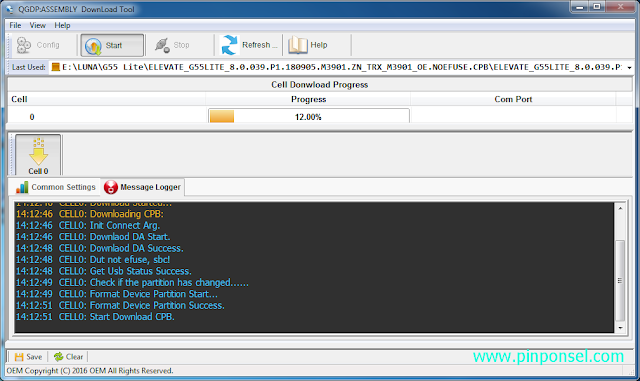The height and width of the screenshot is (381, 640).
Task: Click 'Format Device Partition Success.' log line
Action: coord(120,305)
